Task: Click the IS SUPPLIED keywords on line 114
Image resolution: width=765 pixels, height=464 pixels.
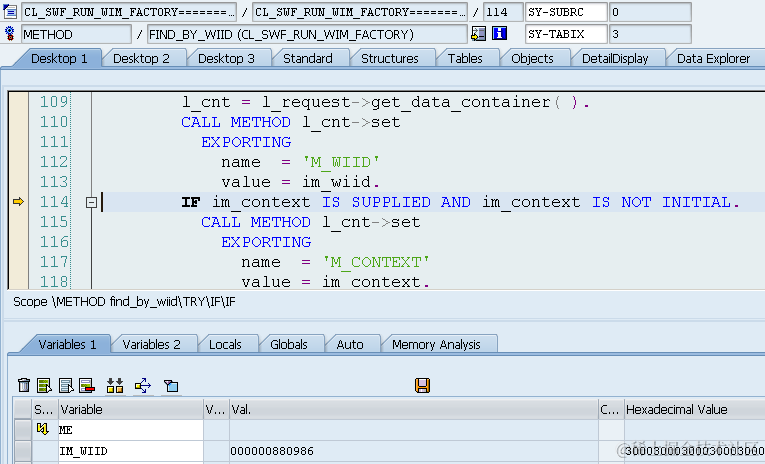Action: click(x=376, y=202)
